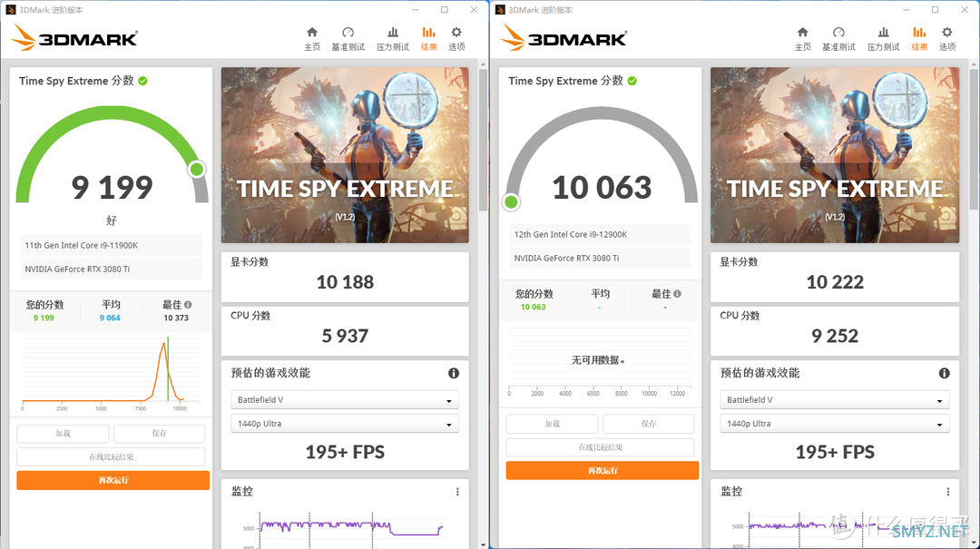Click compare results online button, left window
The width and height of the screenshot is (980, 549).
pos(112,457)
